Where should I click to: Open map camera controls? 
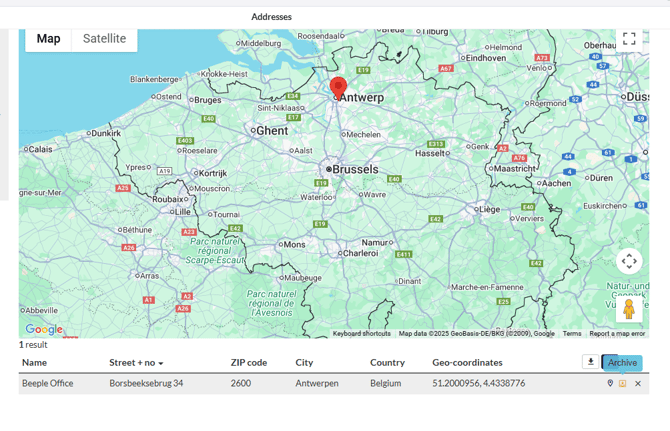[628, 261]
